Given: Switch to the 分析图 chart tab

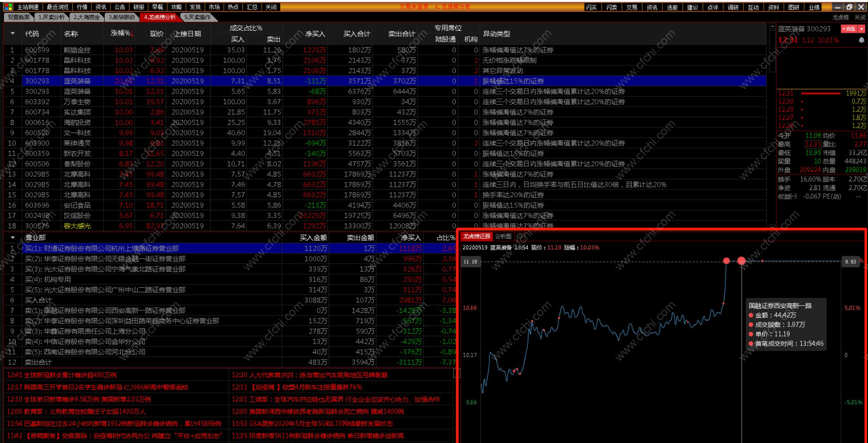Looking at the screenshot, I should [x=503, y=237].
